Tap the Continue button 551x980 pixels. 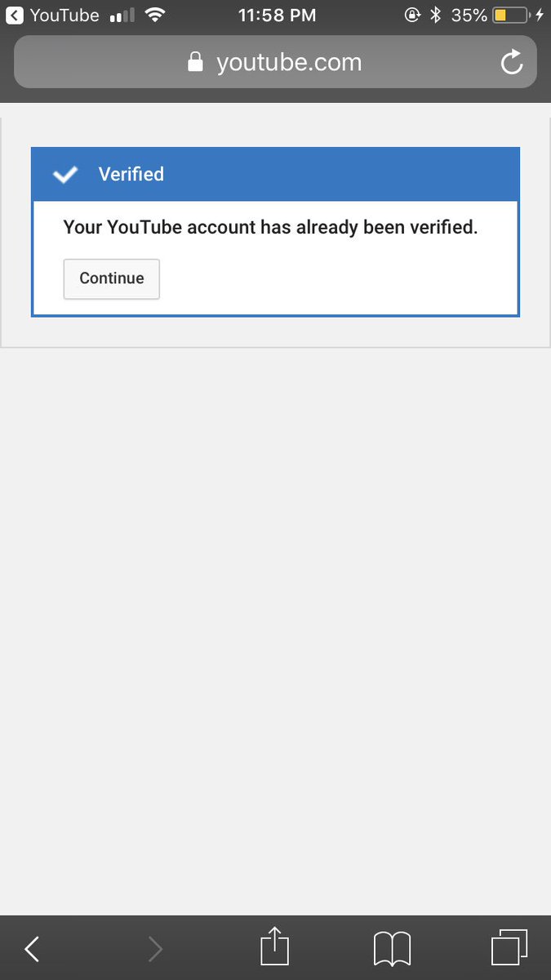[112, 278]
